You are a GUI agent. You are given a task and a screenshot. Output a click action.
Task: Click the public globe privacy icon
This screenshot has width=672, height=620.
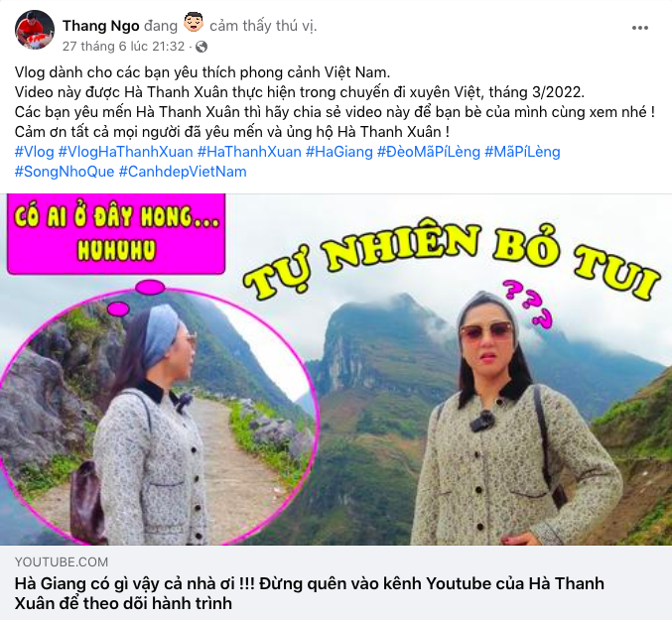tap(202, 47)
